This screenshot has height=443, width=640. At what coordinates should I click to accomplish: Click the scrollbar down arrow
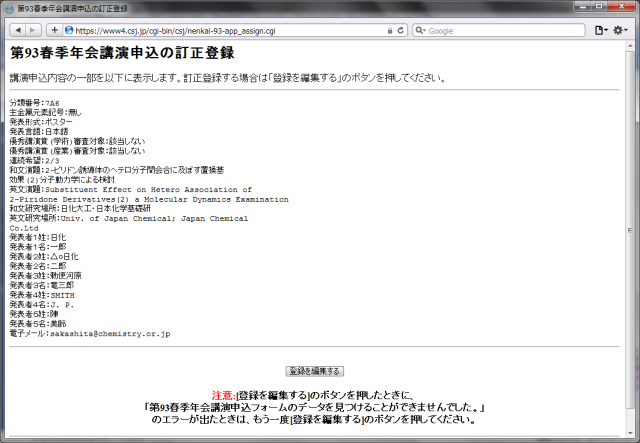click(631, 435)
